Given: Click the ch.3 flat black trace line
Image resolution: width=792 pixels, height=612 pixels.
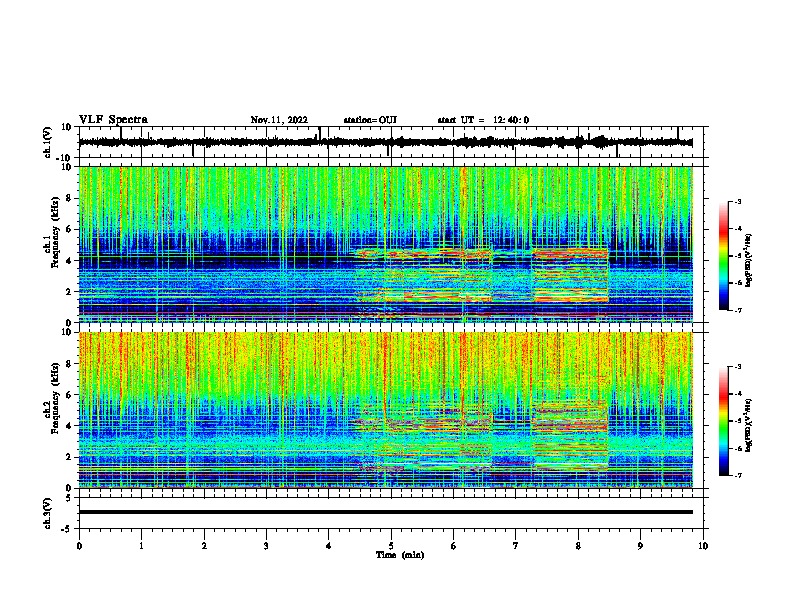Looking at the screenshot, I should 385,512.
